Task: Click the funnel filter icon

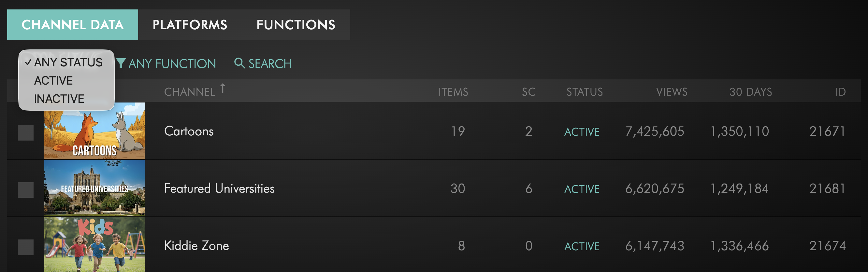Action: click(x=121, y=63)
